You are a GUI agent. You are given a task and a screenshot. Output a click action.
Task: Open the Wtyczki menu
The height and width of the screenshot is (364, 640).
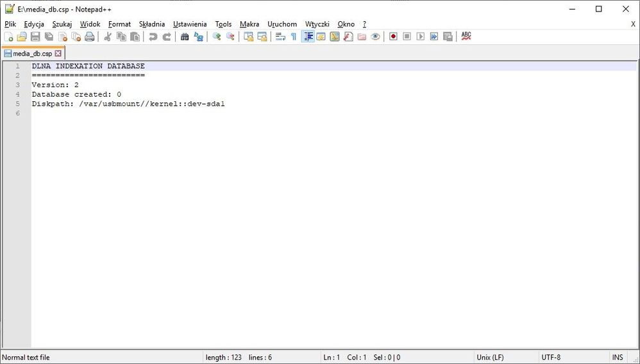(x=317, y=24)
